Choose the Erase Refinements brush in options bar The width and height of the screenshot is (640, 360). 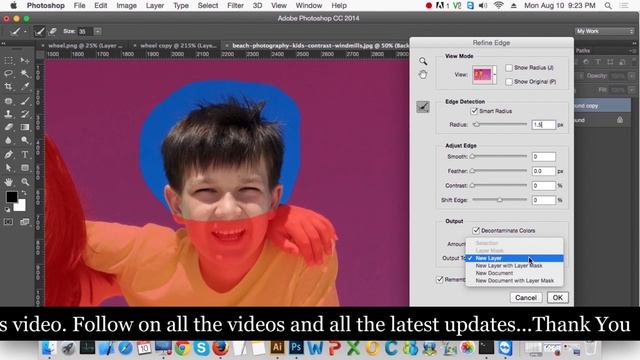(x=53, y=31)
